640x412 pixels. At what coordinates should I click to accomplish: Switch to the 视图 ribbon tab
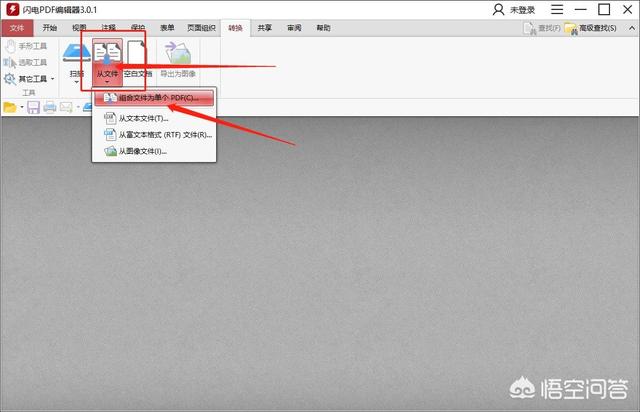coord(79,28)
